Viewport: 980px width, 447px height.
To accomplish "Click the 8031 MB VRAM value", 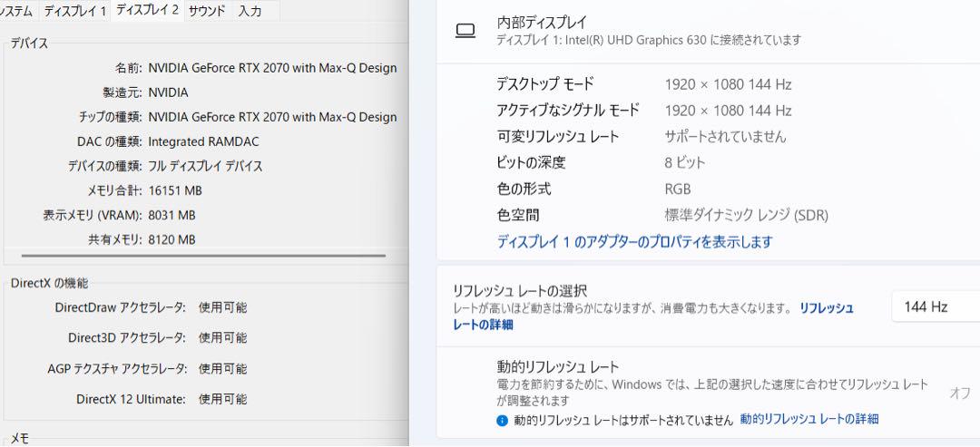I will point(171,216).
